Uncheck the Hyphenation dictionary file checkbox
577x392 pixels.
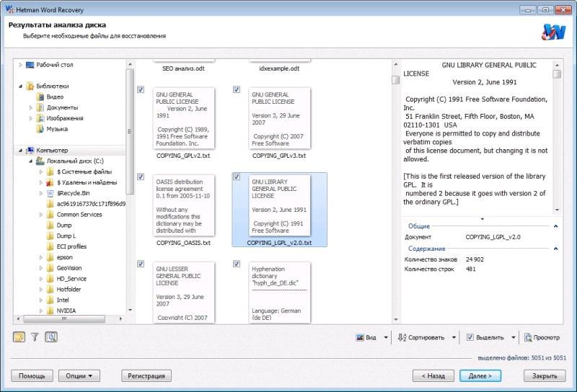(237, 264)
